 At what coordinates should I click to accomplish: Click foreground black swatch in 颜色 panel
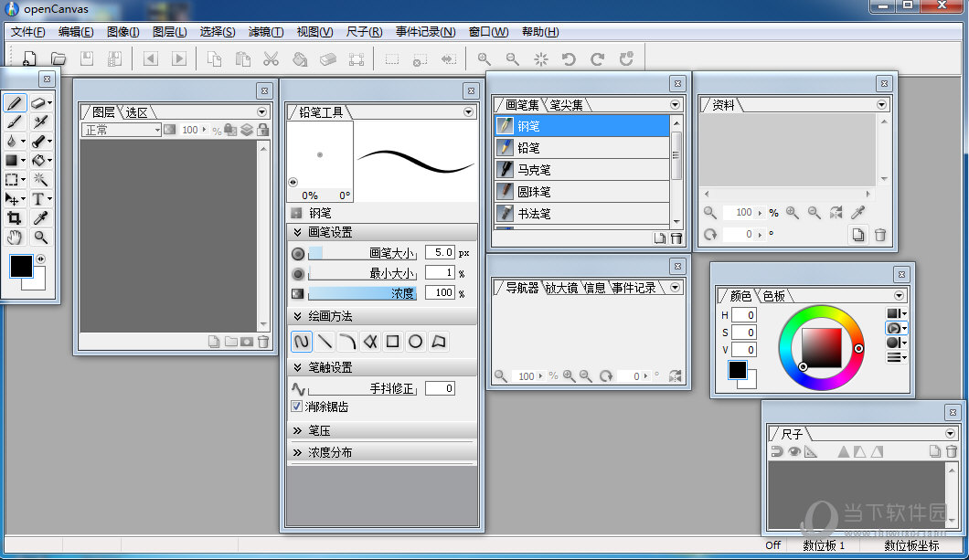click(x=737, y=369)
